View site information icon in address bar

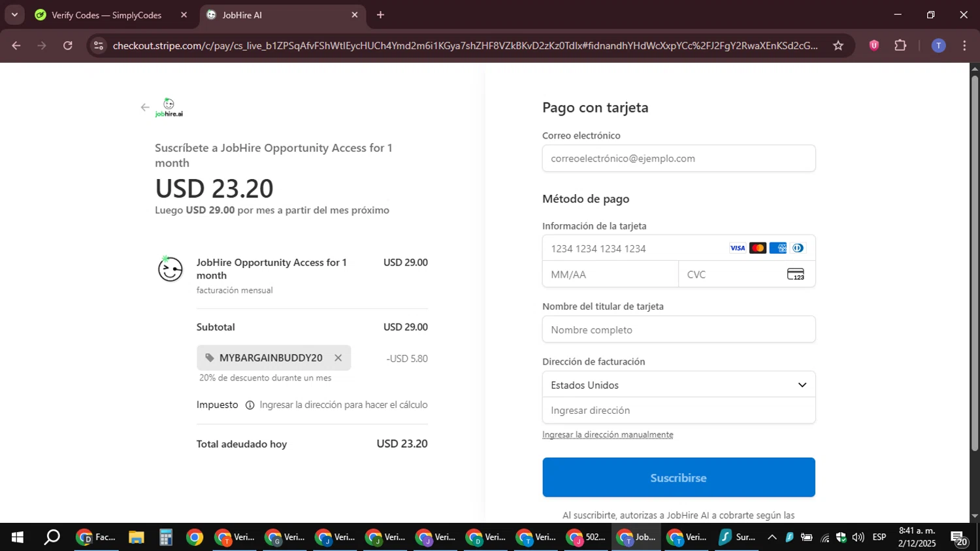pos(99,46)
